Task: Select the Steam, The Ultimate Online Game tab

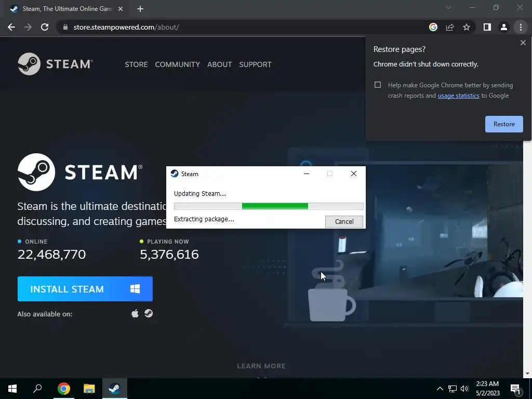Action: (x=67, y=9)
